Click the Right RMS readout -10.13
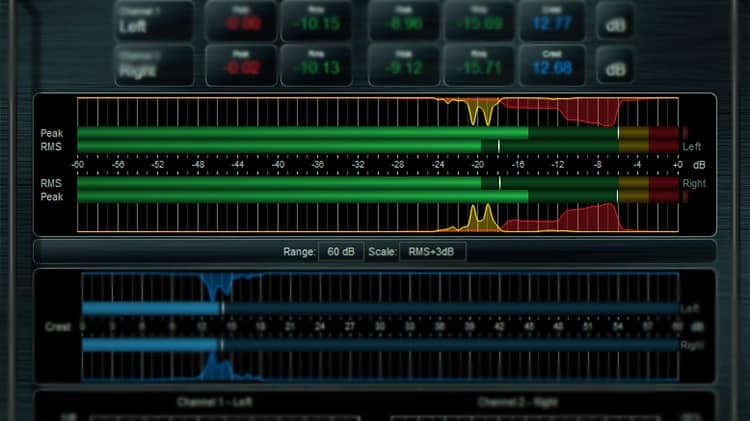The height and width of the screenshot is (421, 750). (x=316, y=66)
